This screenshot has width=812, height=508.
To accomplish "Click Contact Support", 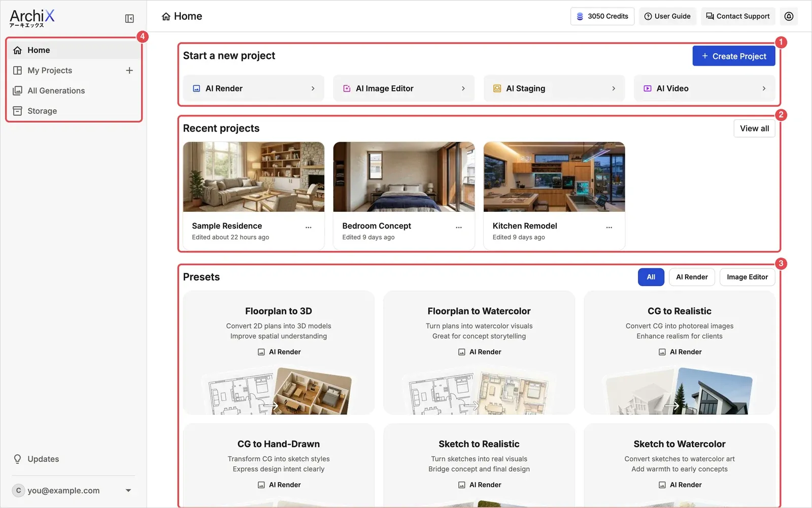I will [738, 16].
